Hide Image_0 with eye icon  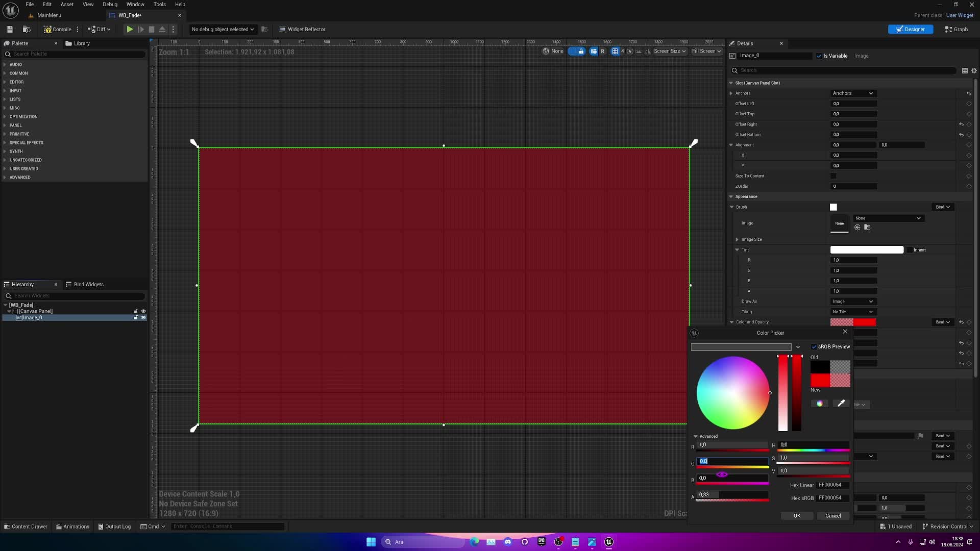[x=143, y=317]
